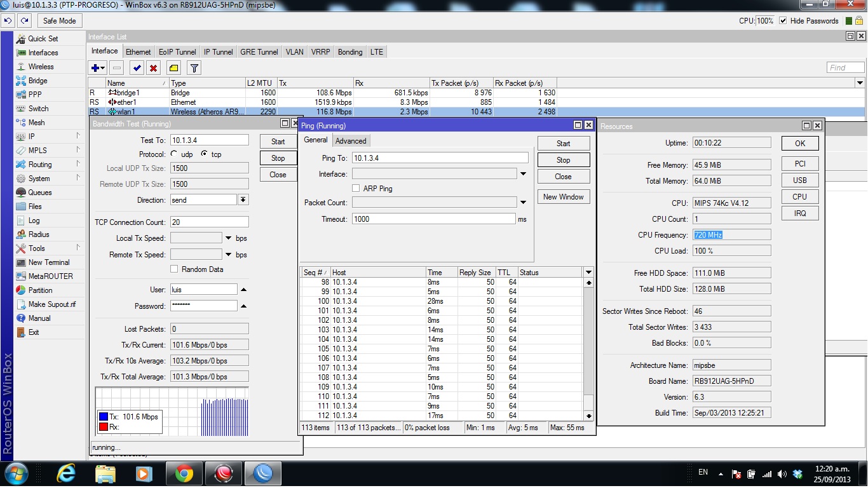Click the Find search box
Viewport: 868px width, 488px height.
pos(846,67)
